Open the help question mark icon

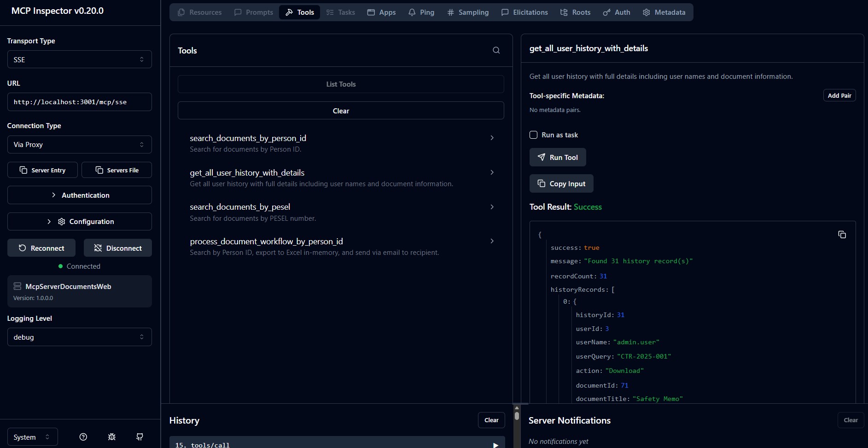(83, 437)
